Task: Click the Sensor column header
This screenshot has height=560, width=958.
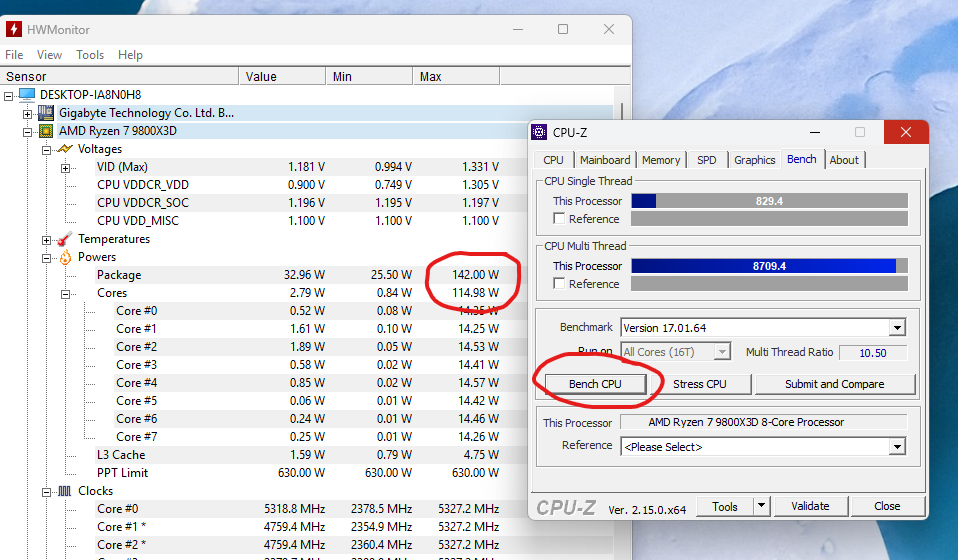Action: pyautogui.click(x=120, y=76)
